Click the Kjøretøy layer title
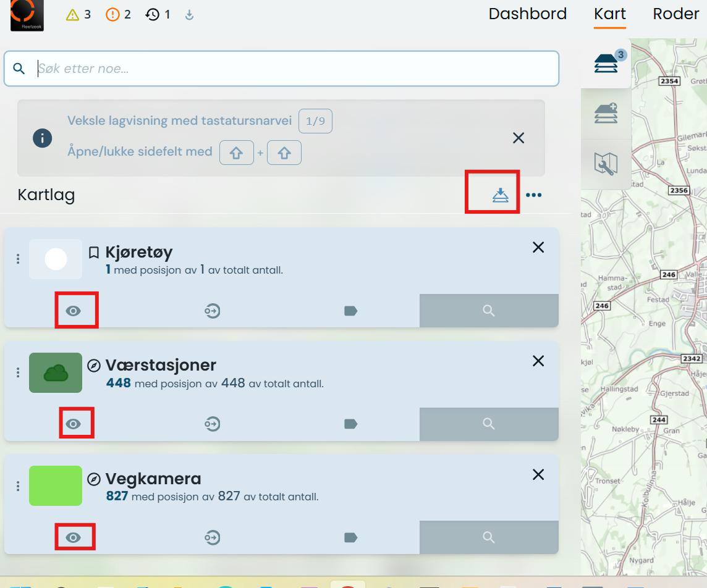Image resolution: width=707 pixels, height=588 pixels. 139,253
